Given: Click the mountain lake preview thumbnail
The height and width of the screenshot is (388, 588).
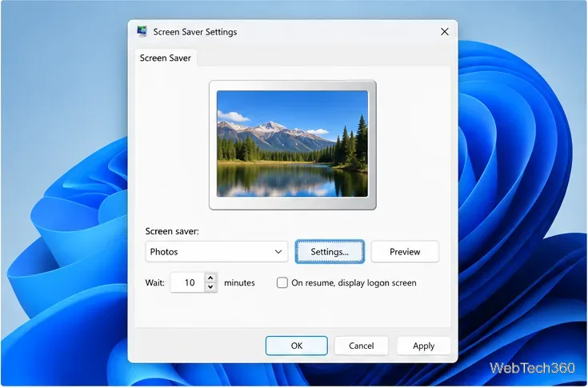Looking at the screenshot, I should click(x=293, y=144).
